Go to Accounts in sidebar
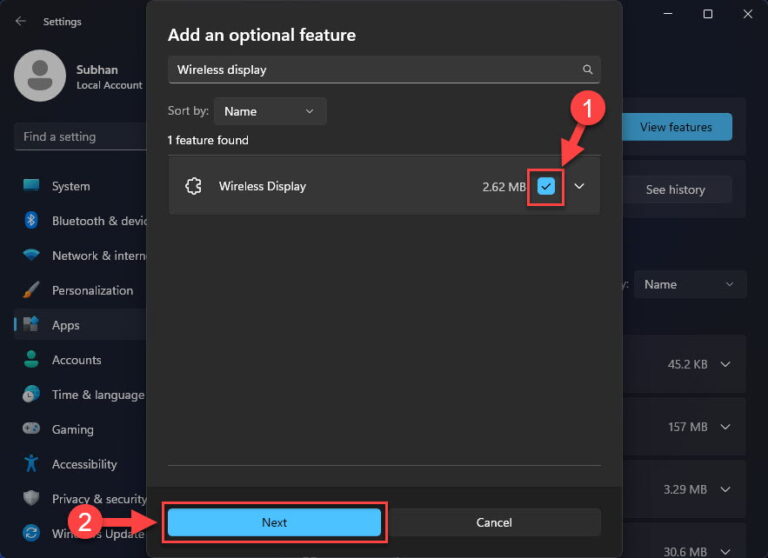The width and height of the screenshot is (768, 558). click(x=76, y=360)
